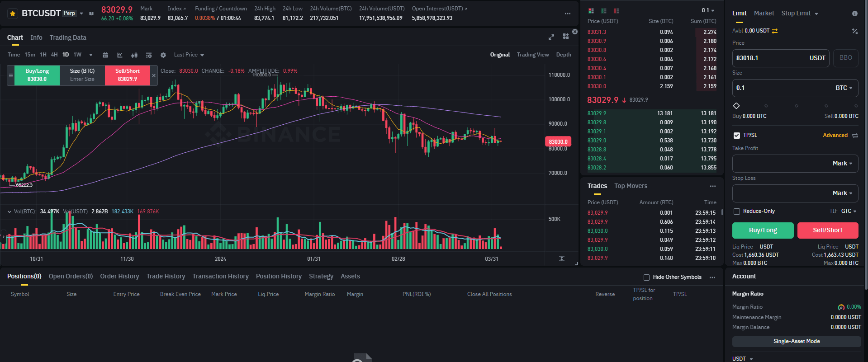Open the 0.1 order book grouping dropdown
Screen dimensions: 868x362
[708, 10]
